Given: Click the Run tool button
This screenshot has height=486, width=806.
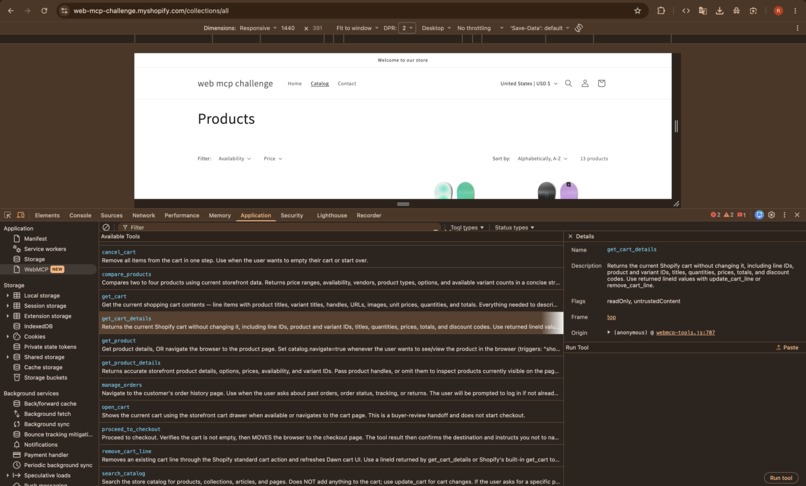Looking at the screenshot, I should coord(781,478).
